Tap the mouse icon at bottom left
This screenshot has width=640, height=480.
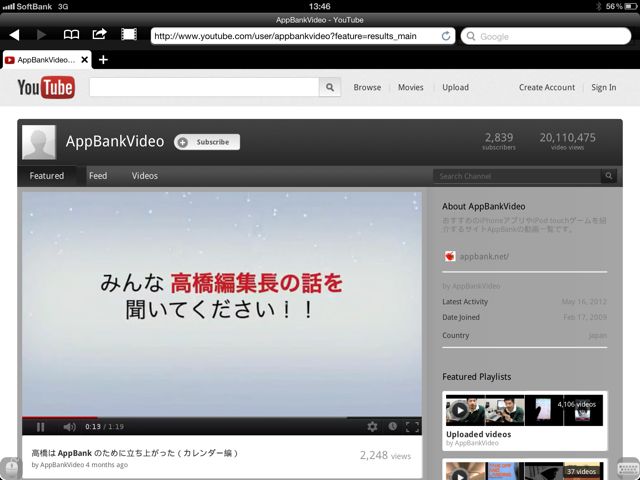click(x=11, y=469)
